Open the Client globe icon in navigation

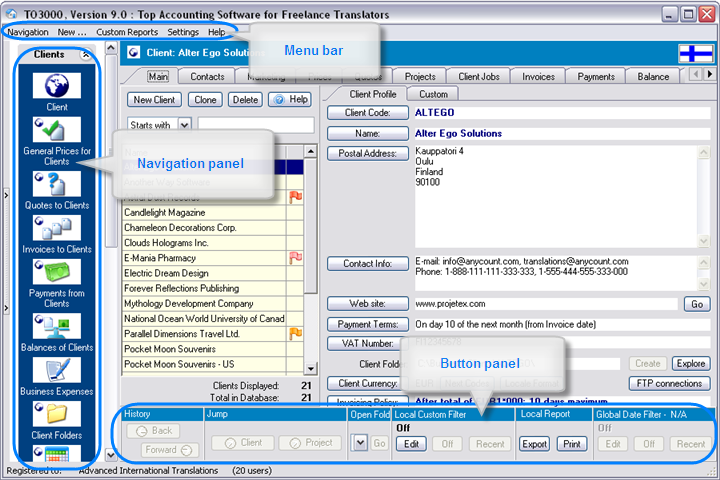coord(56,85)
